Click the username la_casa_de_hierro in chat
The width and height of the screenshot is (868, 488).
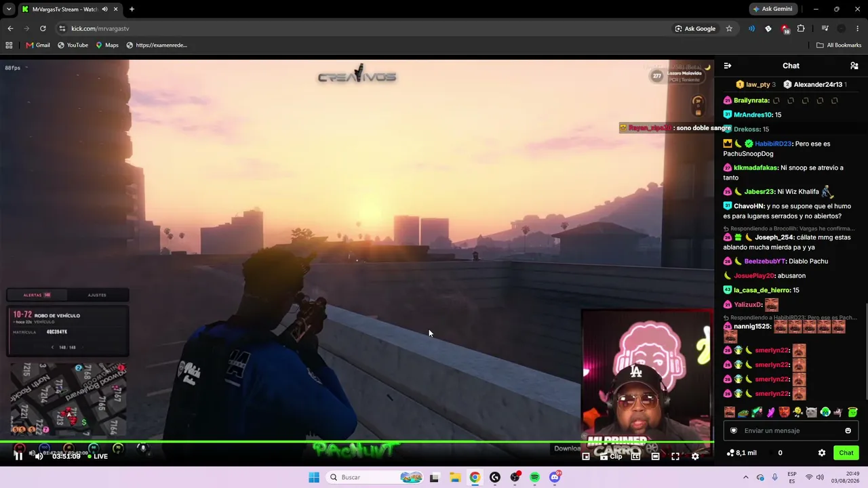(762, 290)
